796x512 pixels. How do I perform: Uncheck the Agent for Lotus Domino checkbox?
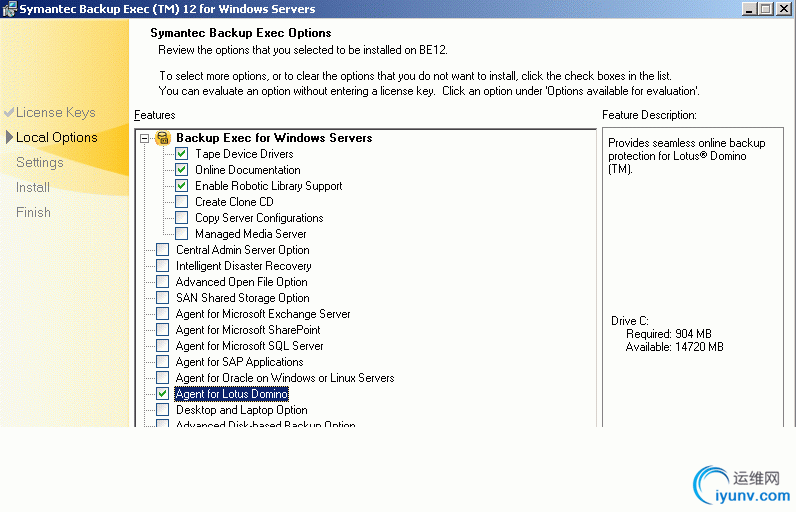click(x=162, y=394)
